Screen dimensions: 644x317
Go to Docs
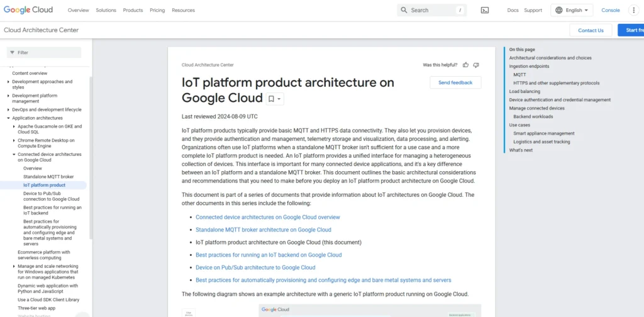coord(513,10)
